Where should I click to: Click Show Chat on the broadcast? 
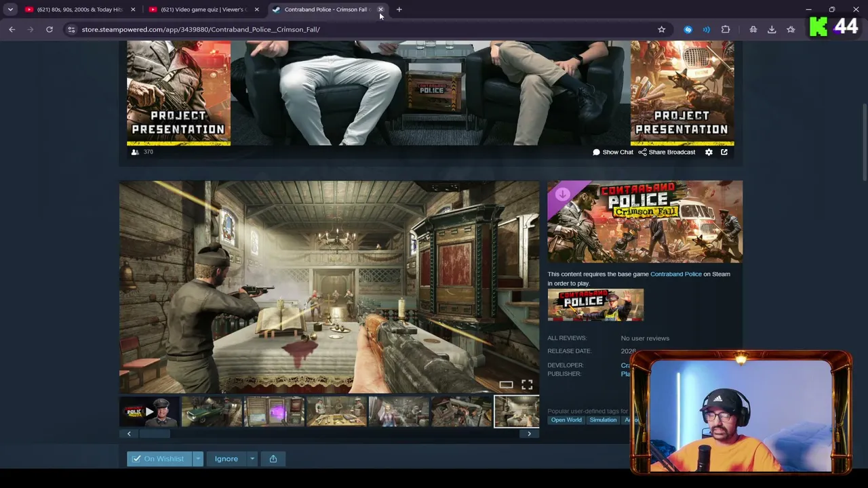point(613,152)
